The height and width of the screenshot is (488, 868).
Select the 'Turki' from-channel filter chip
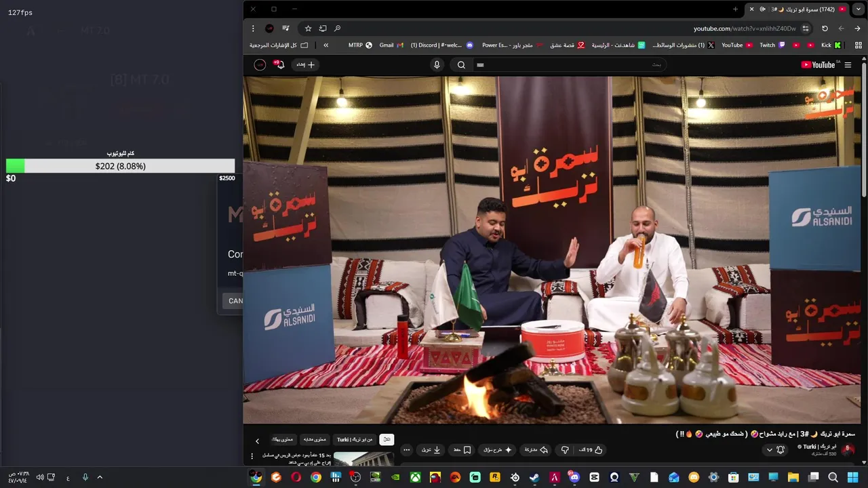(x=355, y=439)
